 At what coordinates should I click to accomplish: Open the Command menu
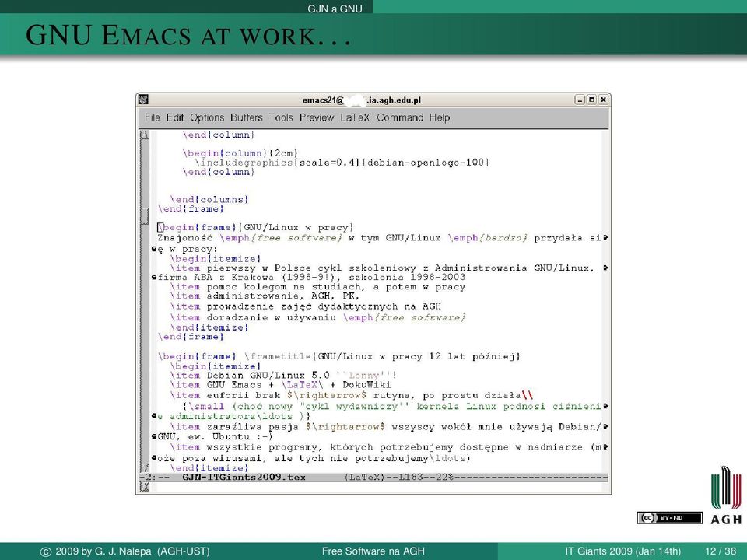[x=400, y=117]
